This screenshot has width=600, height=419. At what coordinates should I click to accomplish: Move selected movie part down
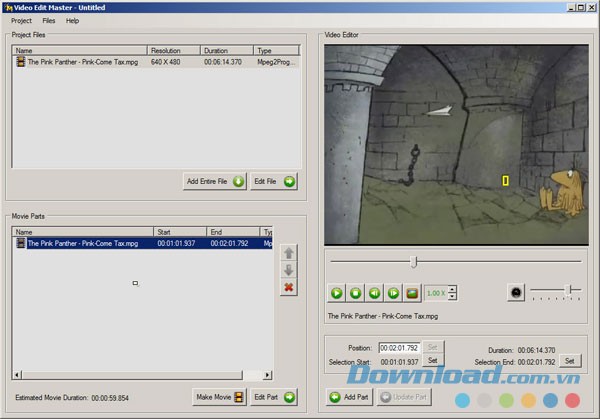click(x=289, y=270)
